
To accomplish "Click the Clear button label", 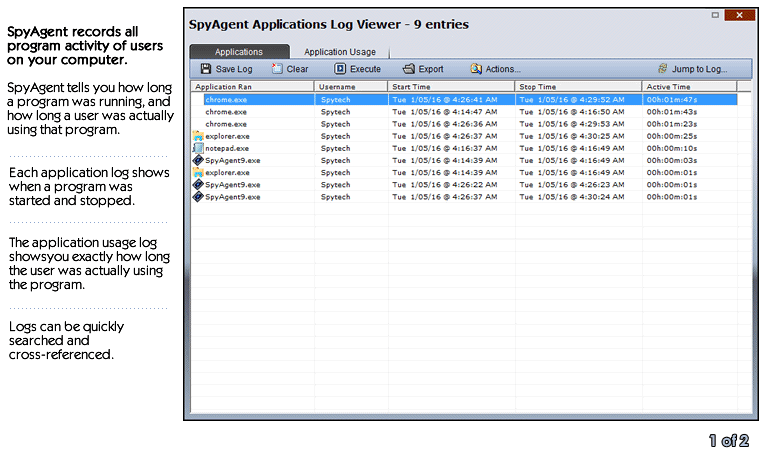I will tap(297, 69).
